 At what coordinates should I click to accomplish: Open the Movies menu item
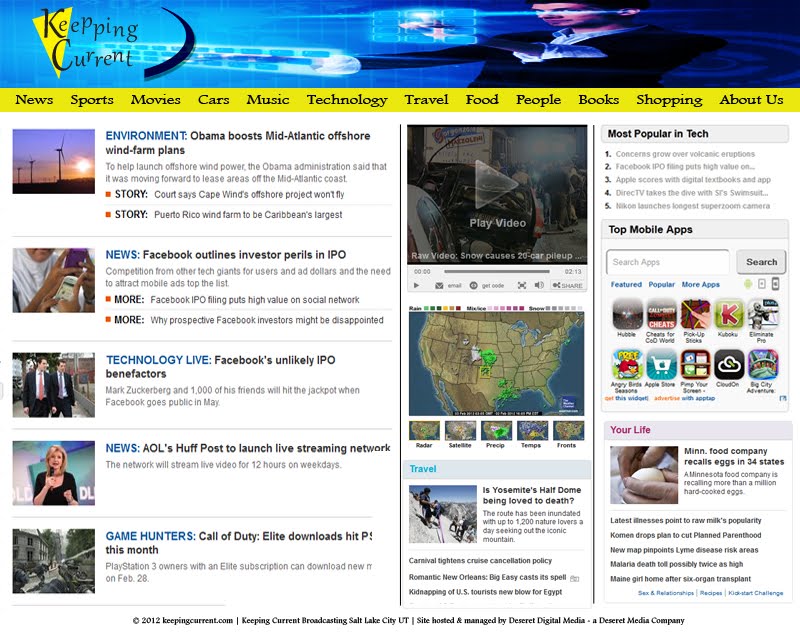click(156, 99)
